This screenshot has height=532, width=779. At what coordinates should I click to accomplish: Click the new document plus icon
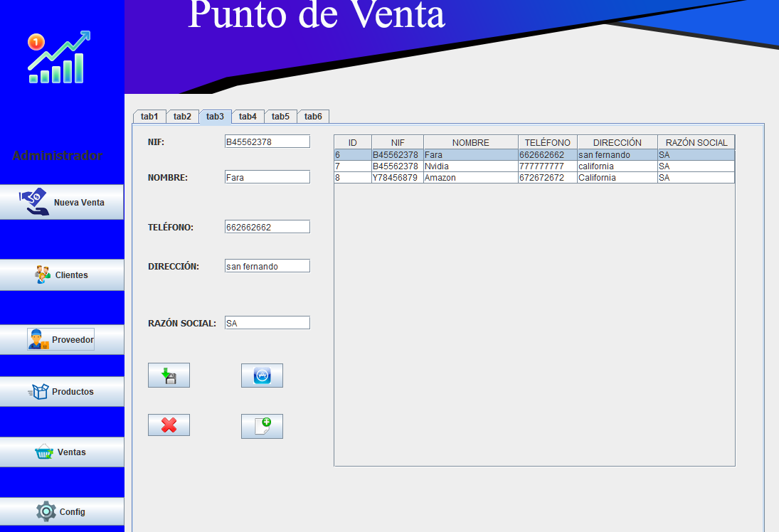click(262, 426)
